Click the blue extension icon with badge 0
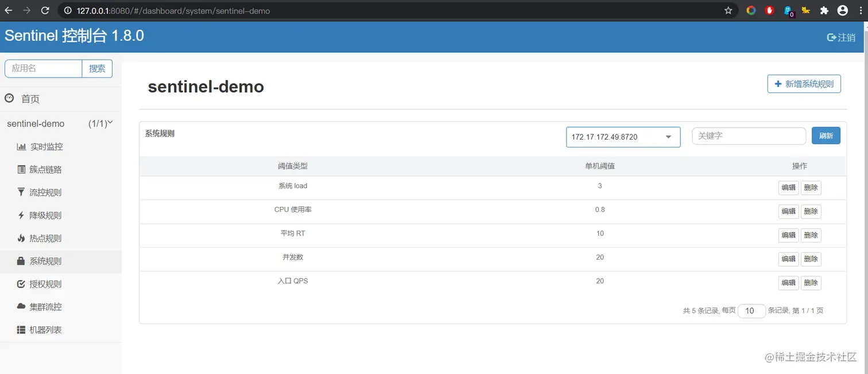The width and height of the screenshot is (868, 374). [789, 11]
